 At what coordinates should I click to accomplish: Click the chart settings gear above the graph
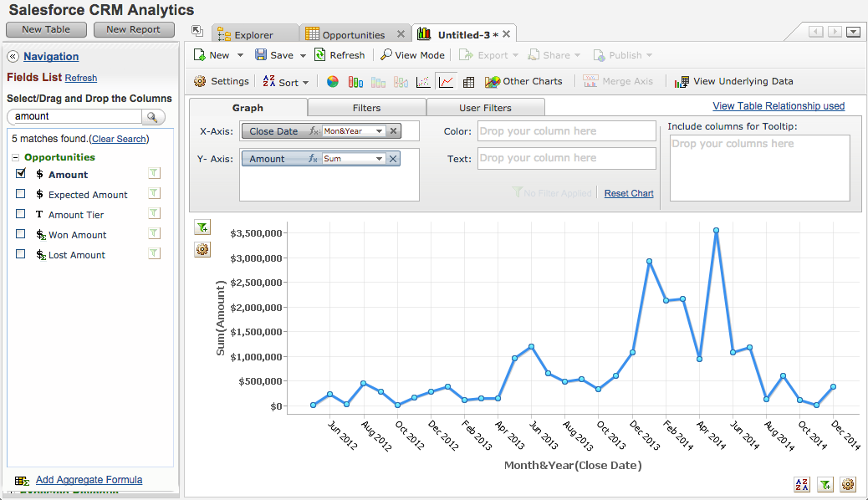(202, 249)
